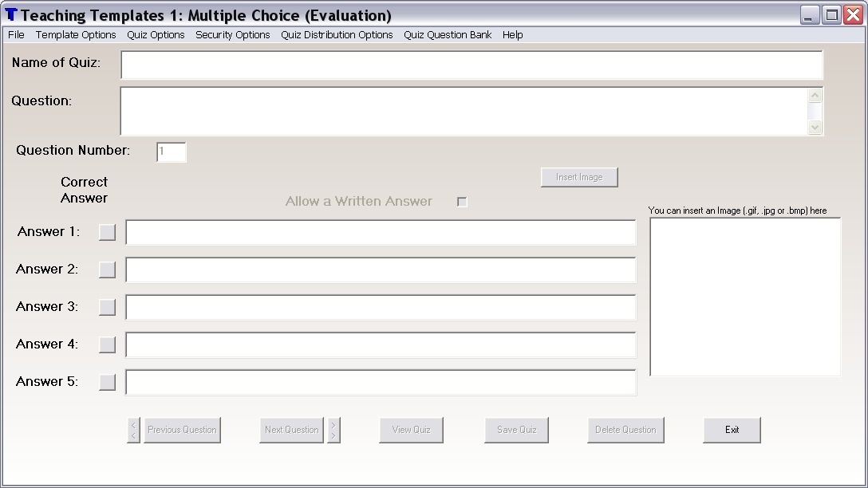Mark Answer 3 as correct answer

point(108,307)
